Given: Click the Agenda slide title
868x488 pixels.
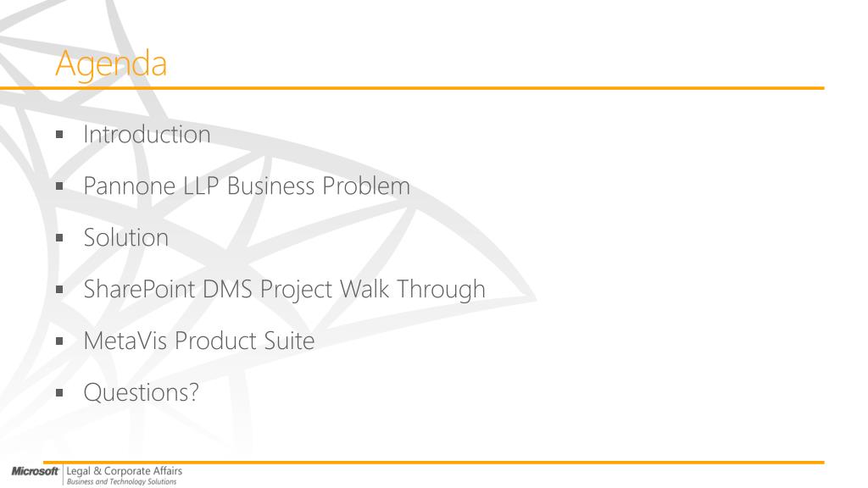Looking at the screenshot, I should (111, 64).
